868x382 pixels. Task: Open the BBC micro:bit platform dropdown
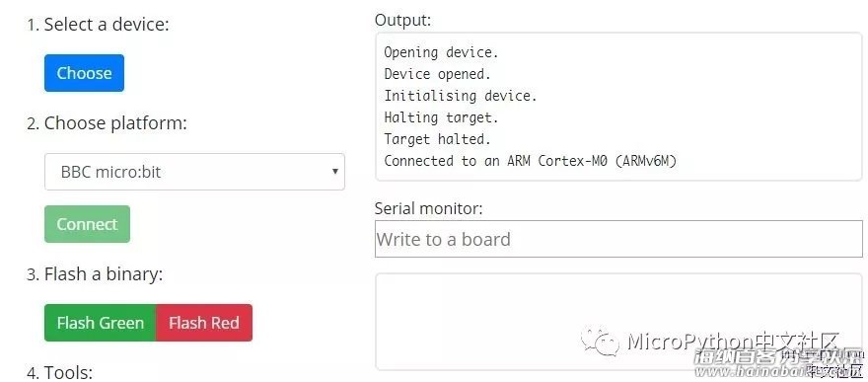tap(194, 172)
